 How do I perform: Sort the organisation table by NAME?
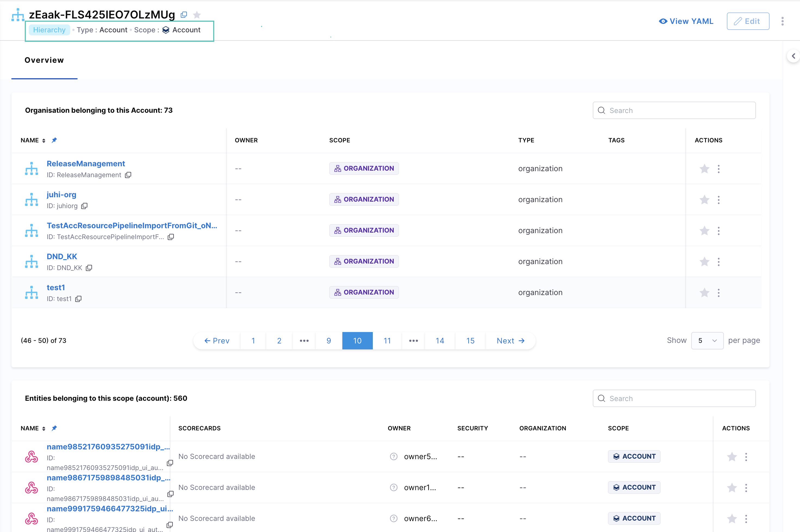[x=44, y=140]
